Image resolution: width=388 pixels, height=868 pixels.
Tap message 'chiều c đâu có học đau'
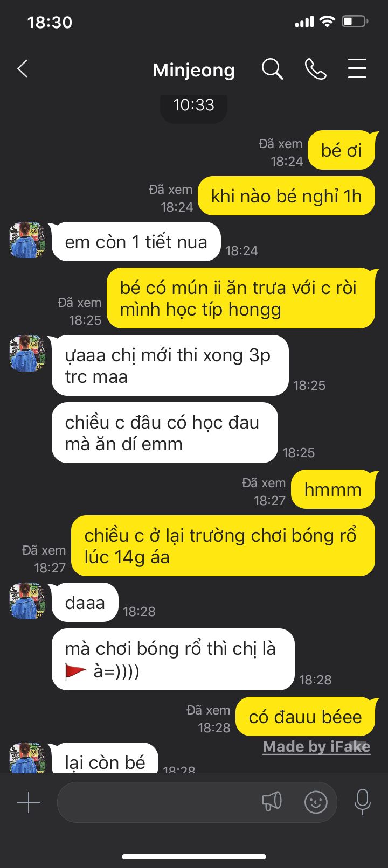(x=164, y=433)
